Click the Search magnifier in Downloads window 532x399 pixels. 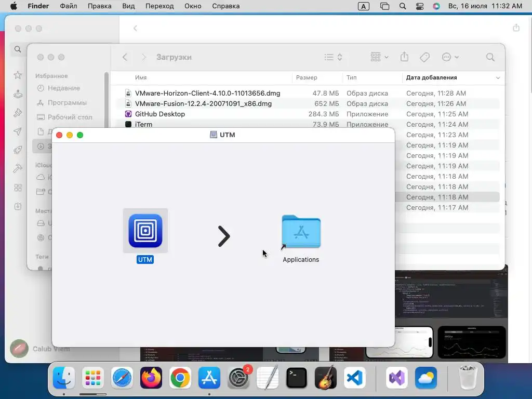coord(490,57)
